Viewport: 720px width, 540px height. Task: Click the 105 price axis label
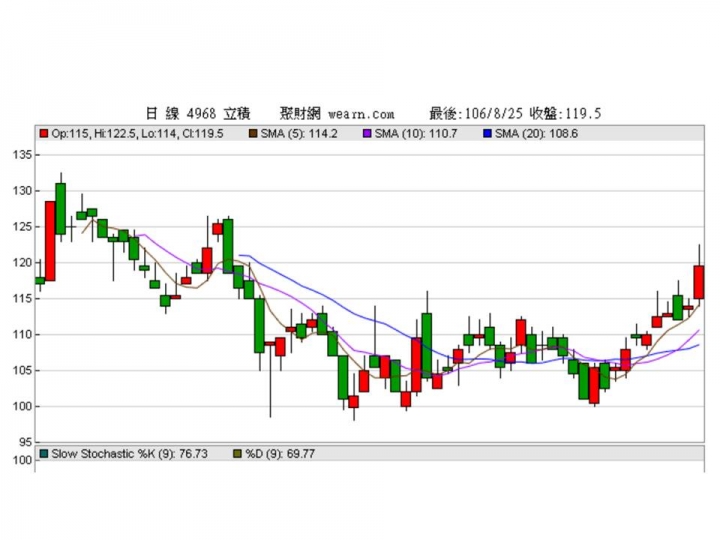click(22, 370)
